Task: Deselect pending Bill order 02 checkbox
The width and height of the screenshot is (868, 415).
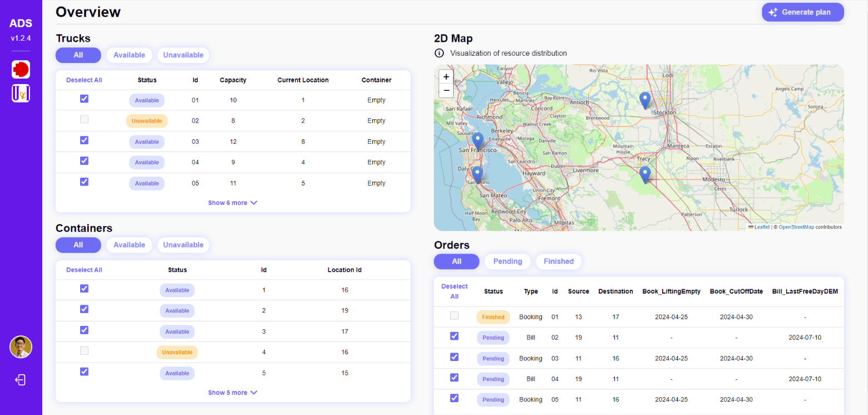Action: coord(454,336)
